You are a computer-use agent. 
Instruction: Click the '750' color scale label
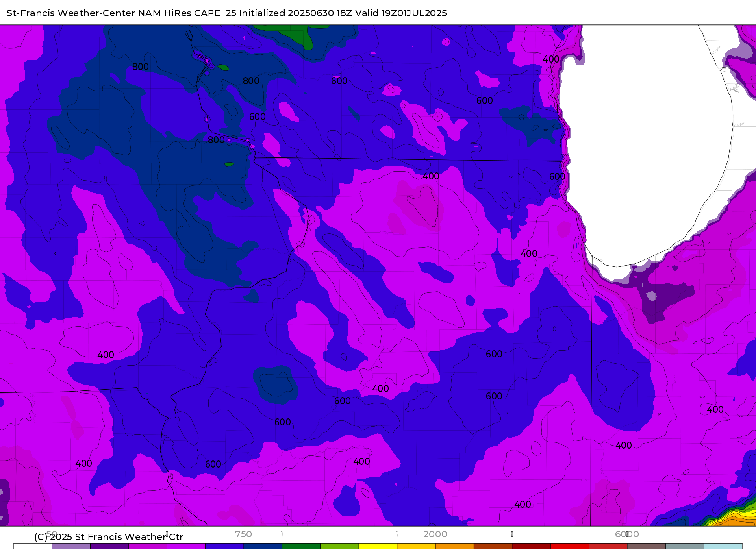[x=243, y=534]
